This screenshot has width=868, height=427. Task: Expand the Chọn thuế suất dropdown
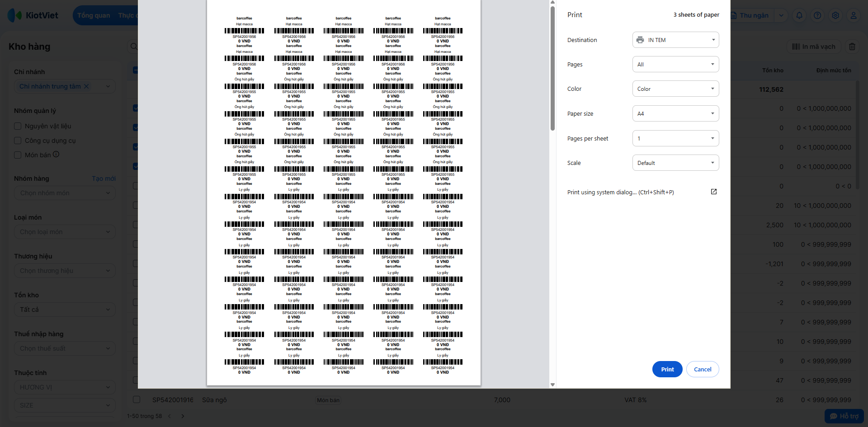click(x=65, y=348)
